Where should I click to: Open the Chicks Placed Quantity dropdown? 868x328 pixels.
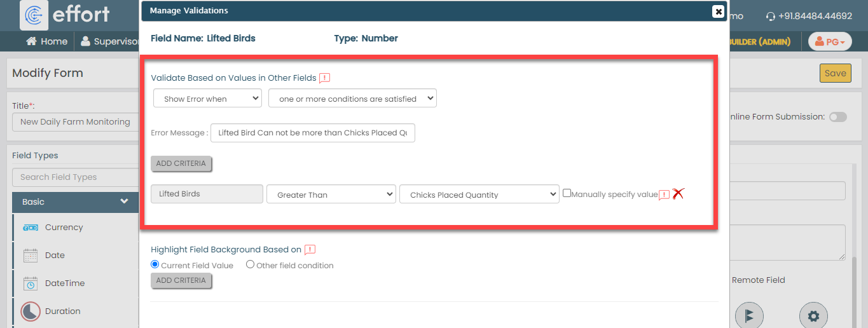tap(479, 195)
